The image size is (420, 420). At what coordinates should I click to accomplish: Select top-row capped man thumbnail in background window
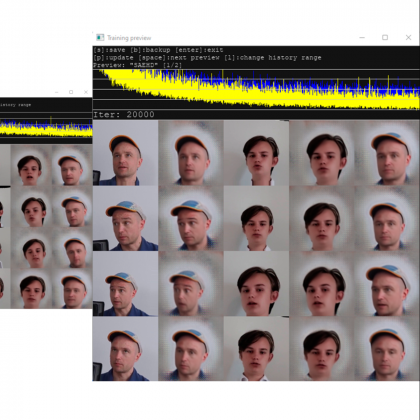[x=72, y=165]
